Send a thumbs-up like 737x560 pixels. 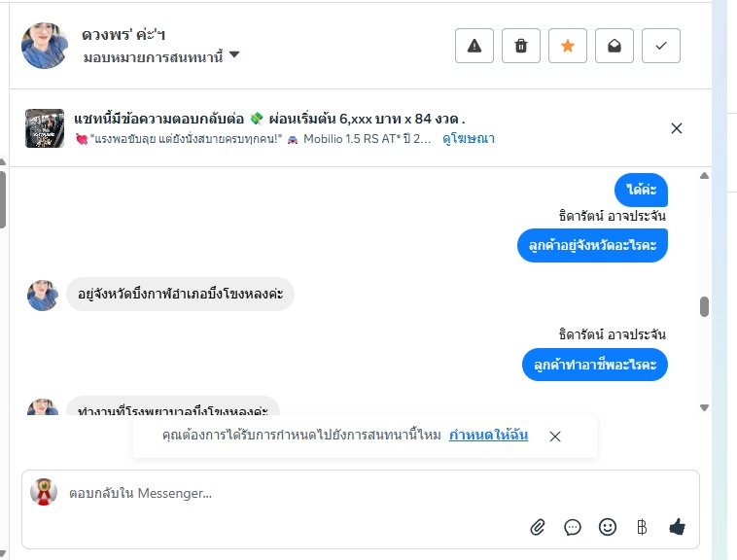pyautogui.click(x=678, y=527)
